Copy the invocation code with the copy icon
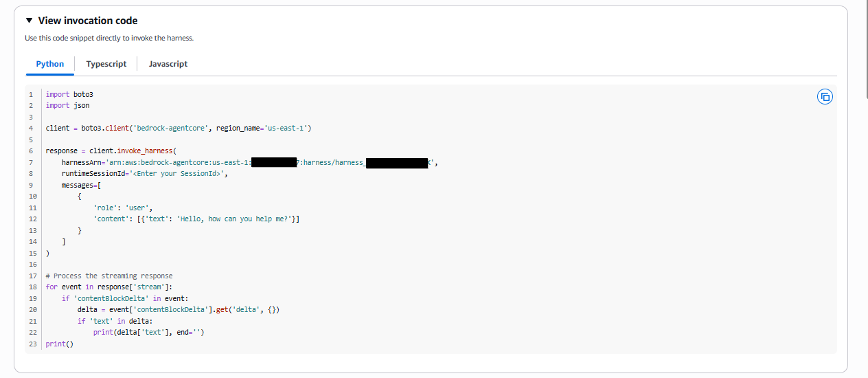 [825, 97]
